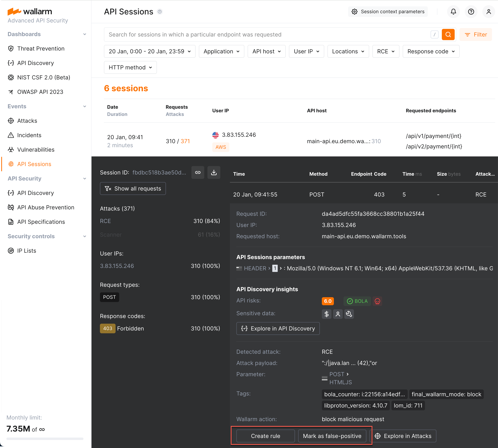Open the notifications bell icon
This screenshot has width=498, height=448.
(x=453, y=12)
